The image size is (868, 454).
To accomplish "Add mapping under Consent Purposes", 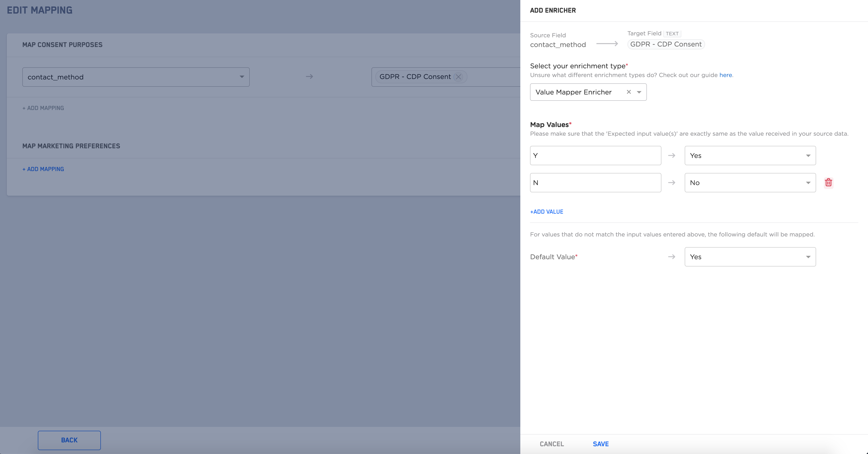I will coord(43,108).
